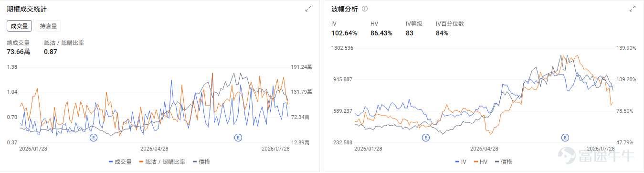Click the 認沽 / 認購比率 stat label
Image resolution: width=644 pixels, height=173 pixels.
(64, 43)
